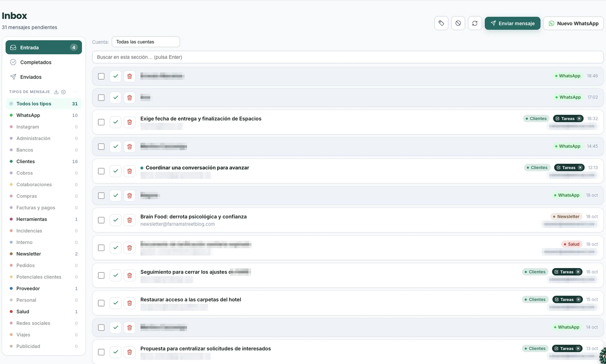Viewport: 606px width, 364px height.
Task: Mark 'Restaurar acceso a las carpetas' as completed
Action: (116, 303)
